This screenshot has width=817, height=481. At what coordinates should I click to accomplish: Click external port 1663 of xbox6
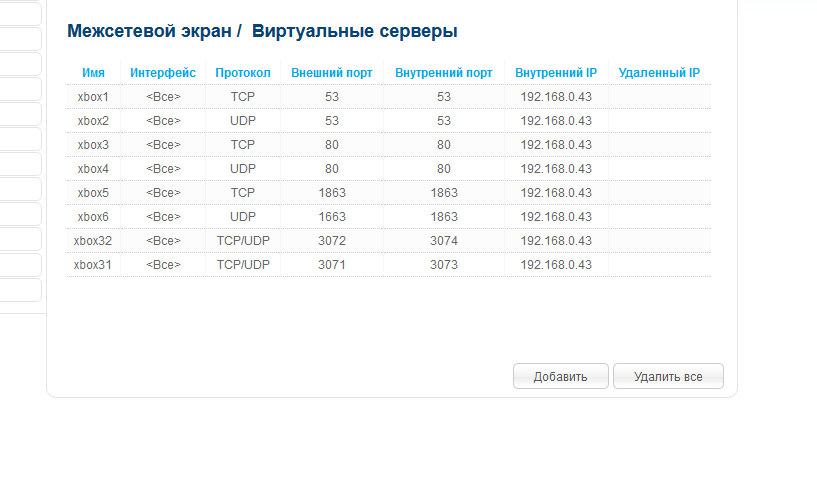click(332, 217)
